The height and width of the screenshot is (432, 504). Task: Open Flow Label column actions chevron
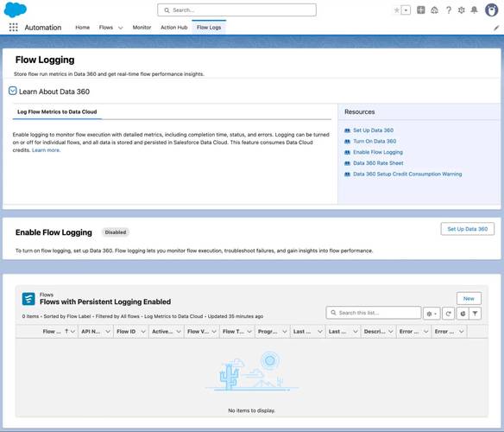(x=73, y=331)
